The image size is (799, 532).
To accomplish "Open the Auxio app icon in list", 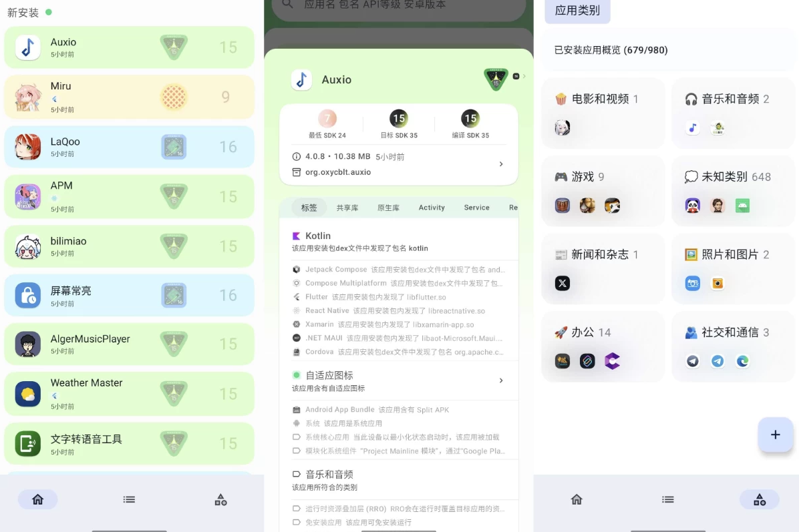I will [27, 47].
